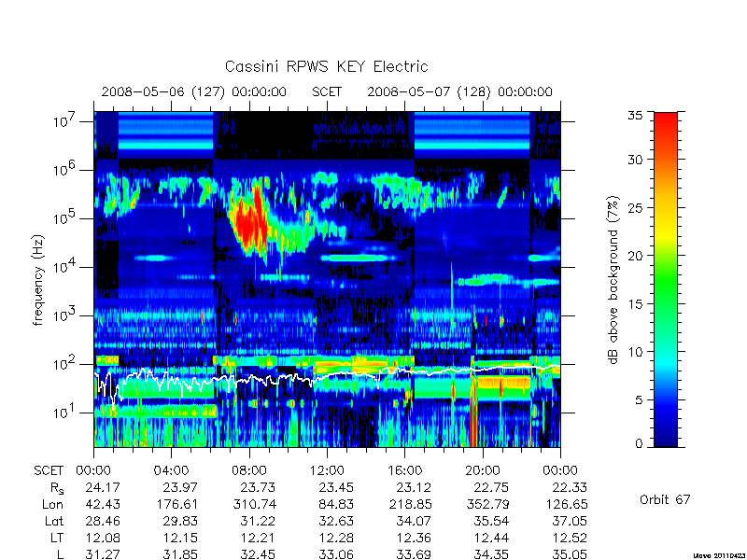Click the "Rs" row label

[x=56, y=488]
